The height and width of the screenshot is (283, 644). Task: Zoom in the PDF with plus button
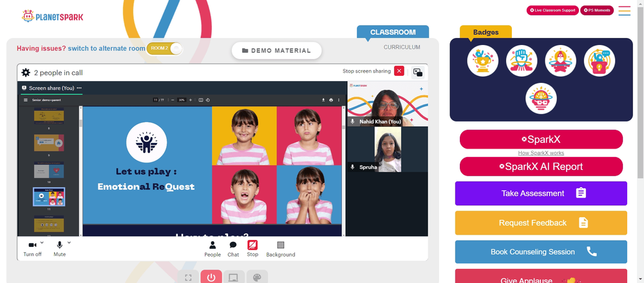pyautogui.click(x=191, y=100)
